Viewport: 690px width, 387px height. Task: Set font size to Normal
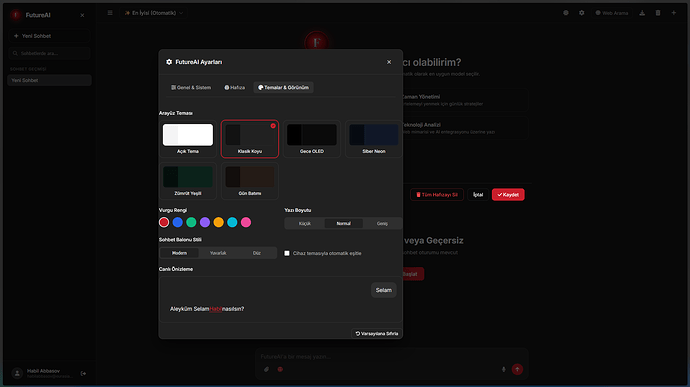point(343,224)
